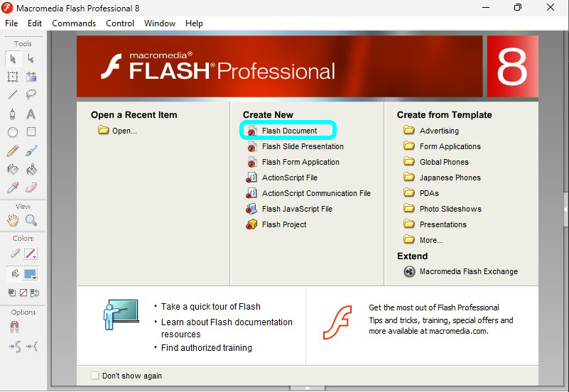
Task: Select the Pencil tool
Action: pyautogui.click(x=13, y=151)
